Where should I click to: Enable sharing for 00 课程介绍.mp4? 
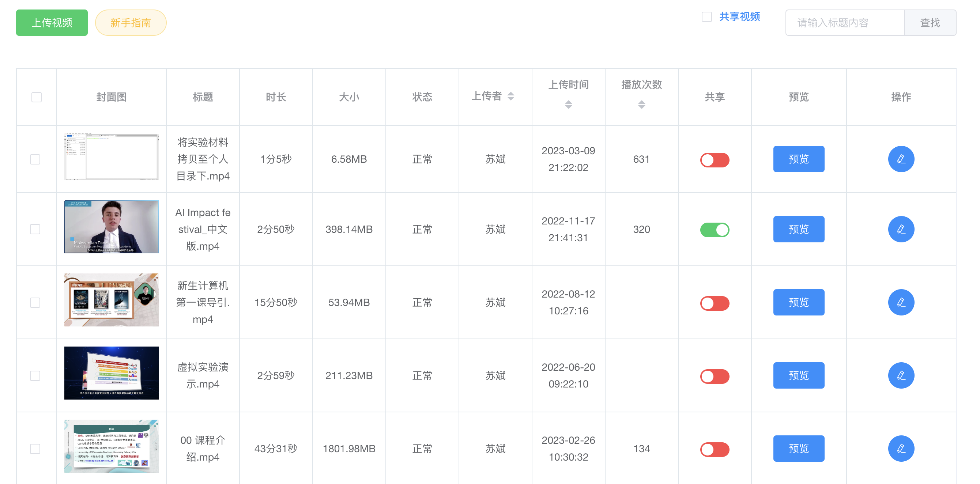click(x=714, y=449)
